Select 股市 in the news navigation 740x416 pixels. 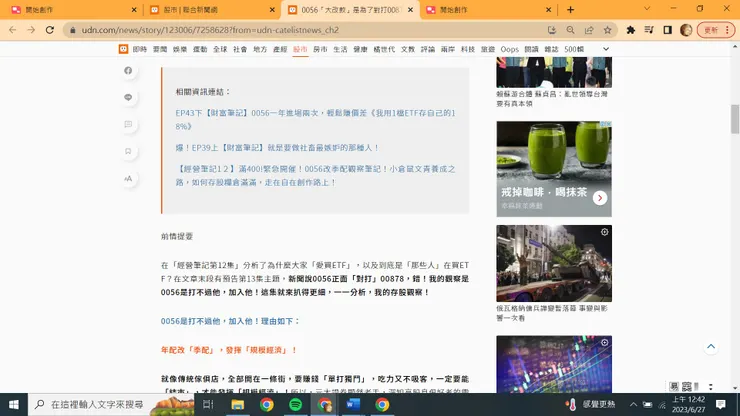point(300,49)
